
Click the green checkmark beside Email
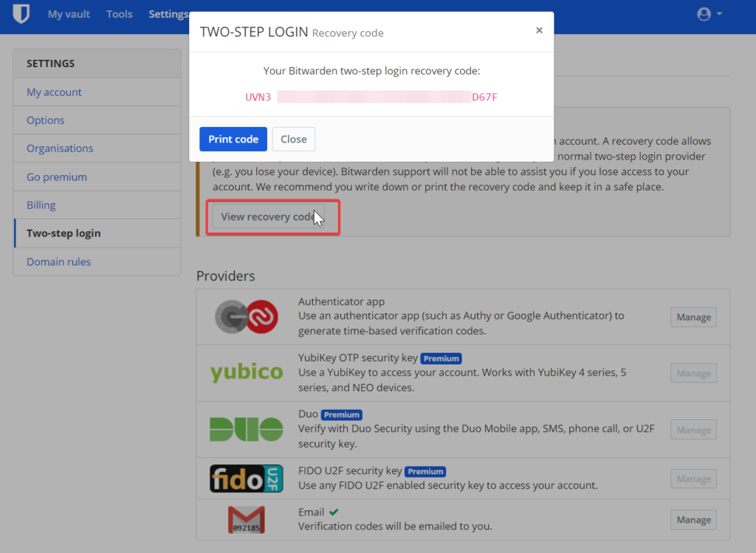334,512
